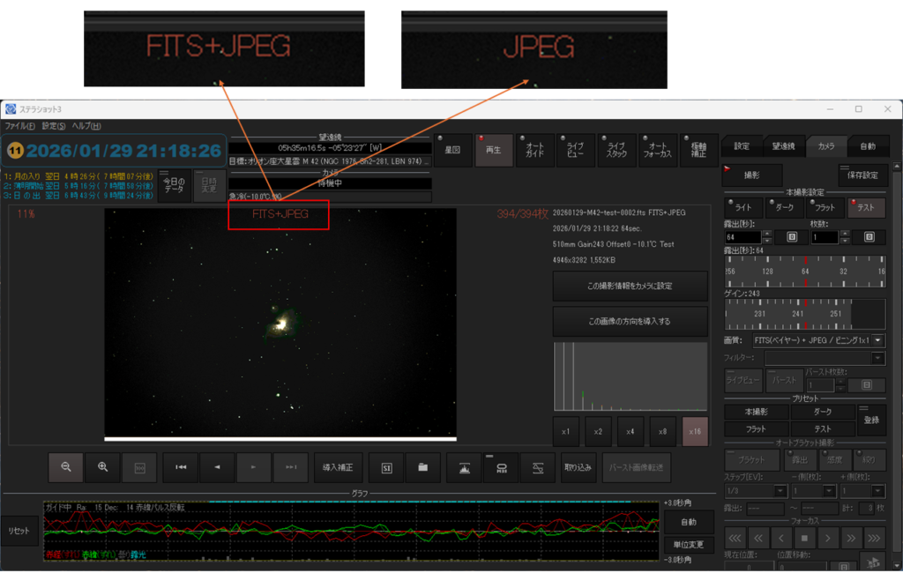Click the zoom out magnifier icon
The image size is (903, 588).
click(66, 467)
